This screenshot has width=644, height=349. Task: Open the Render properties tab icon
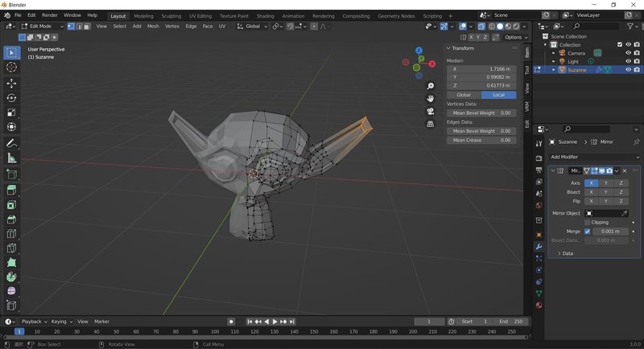(x=539, y=158)
